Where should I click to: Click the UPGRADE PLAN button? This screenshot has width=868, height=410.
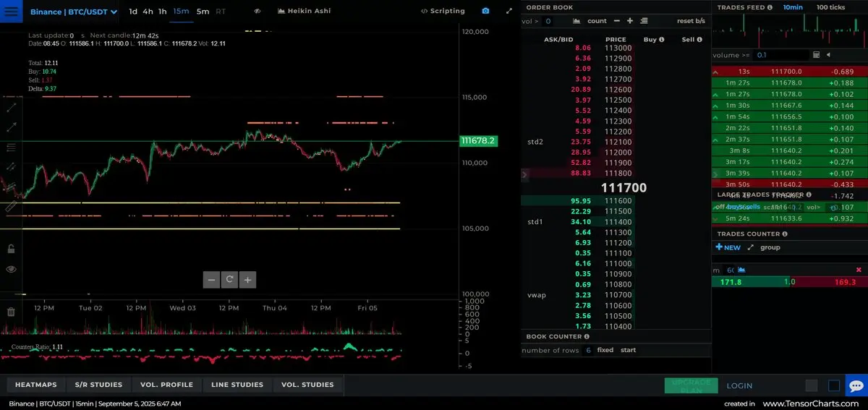[692, 385]
